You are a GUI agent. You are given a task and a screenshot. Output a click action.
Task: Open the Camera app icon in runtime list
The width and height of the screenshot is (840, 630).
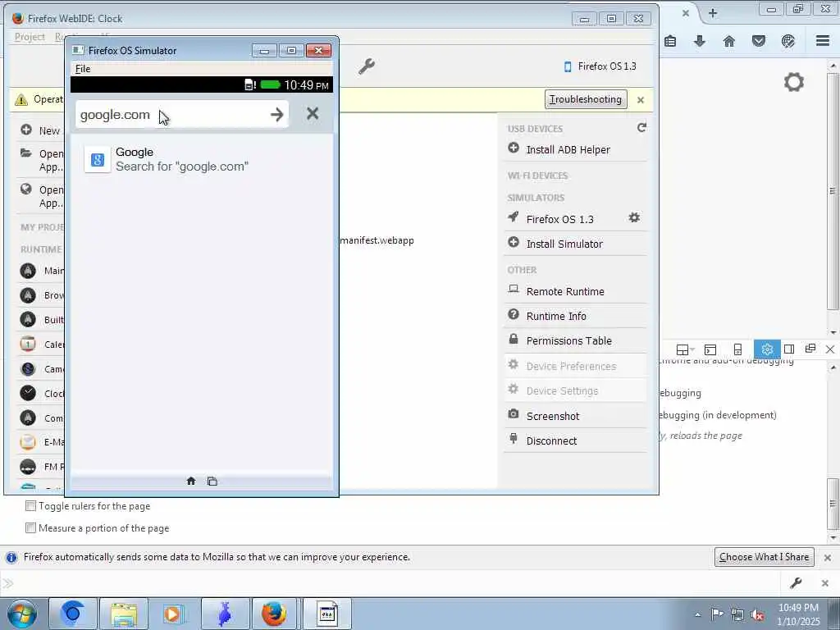(x=28, y=368)
